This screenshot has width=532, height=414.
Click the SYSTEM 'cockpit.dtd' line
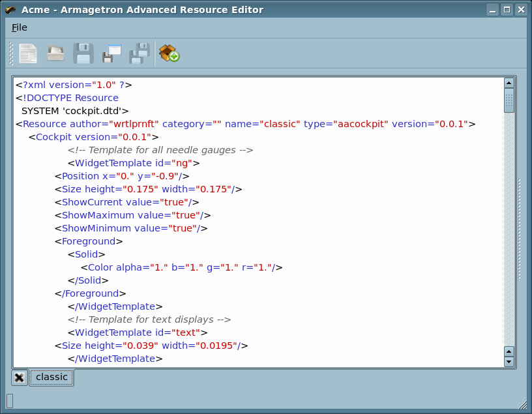(75, 111)
